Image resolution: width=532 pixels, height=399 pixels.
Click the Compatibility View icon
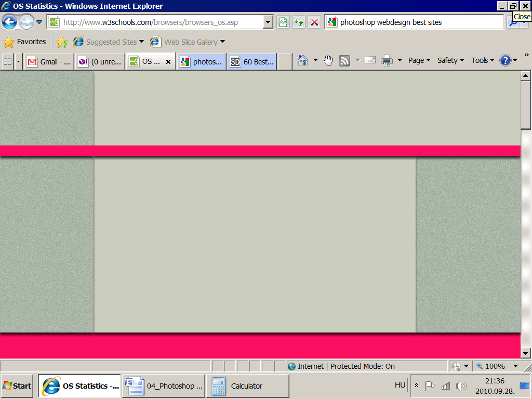click(283, 22)
